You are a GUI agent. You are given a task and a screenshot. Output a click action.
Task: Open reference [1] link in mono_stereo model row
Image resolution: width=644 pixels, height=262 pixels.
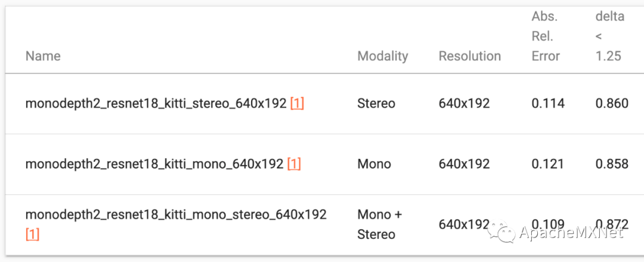tap(32, 235)
